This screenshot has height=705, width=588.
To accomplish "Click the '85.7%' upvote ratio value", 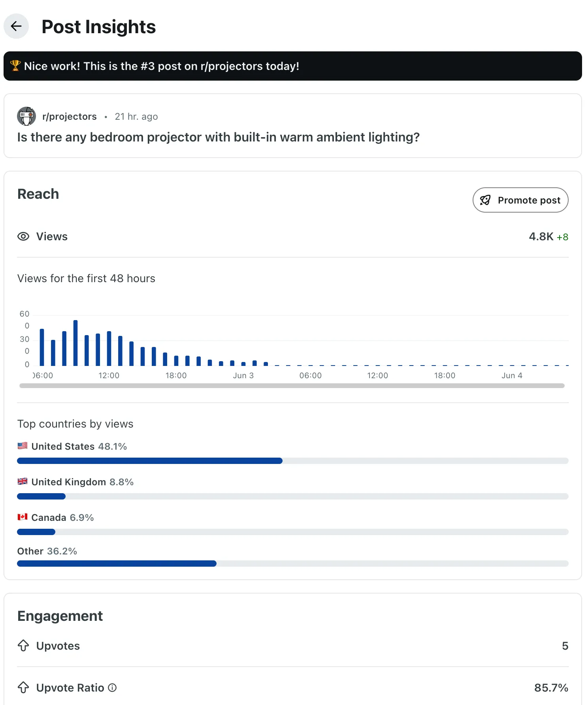I will (551, 688).
